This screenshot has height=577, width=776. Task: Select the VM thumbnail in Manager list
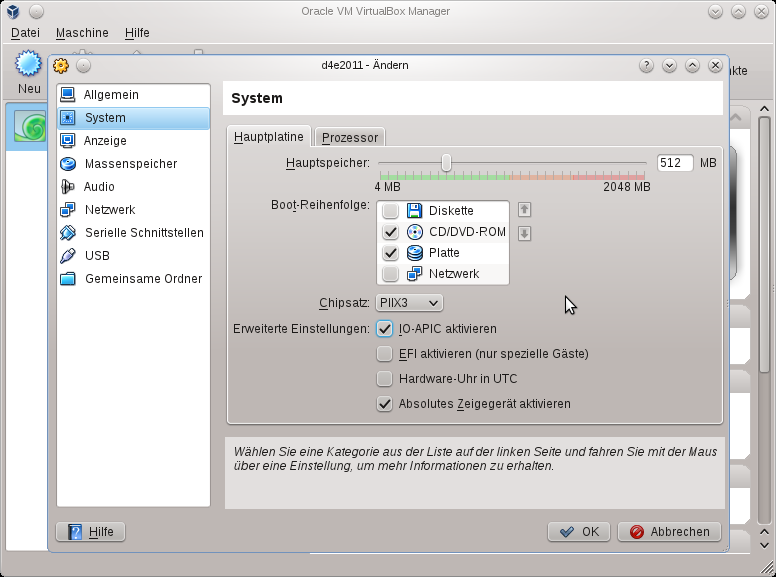(30, 127)
